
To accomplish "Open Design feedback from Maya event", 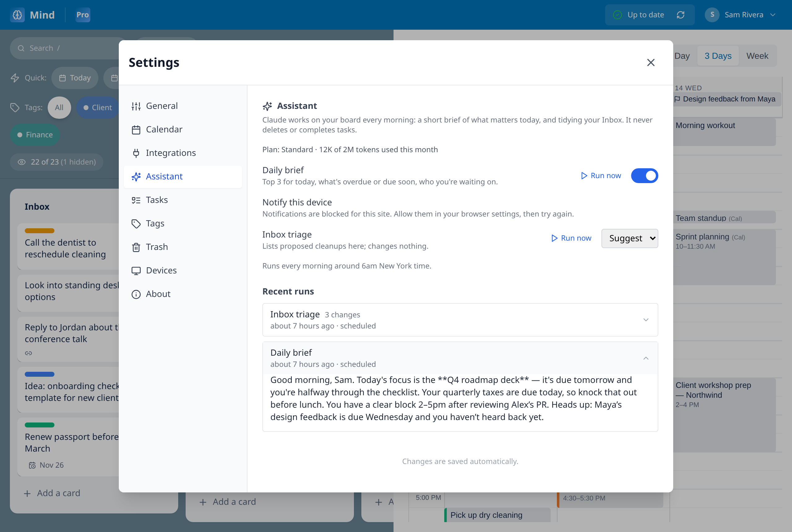I will [727, 99].
